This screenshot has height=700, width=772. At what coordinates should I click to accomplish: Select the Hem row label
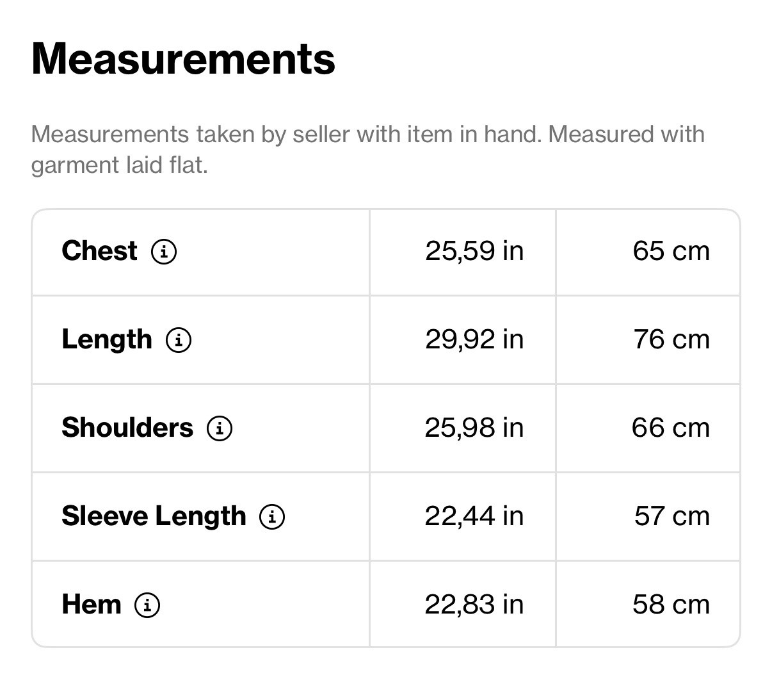coord(92,605)
